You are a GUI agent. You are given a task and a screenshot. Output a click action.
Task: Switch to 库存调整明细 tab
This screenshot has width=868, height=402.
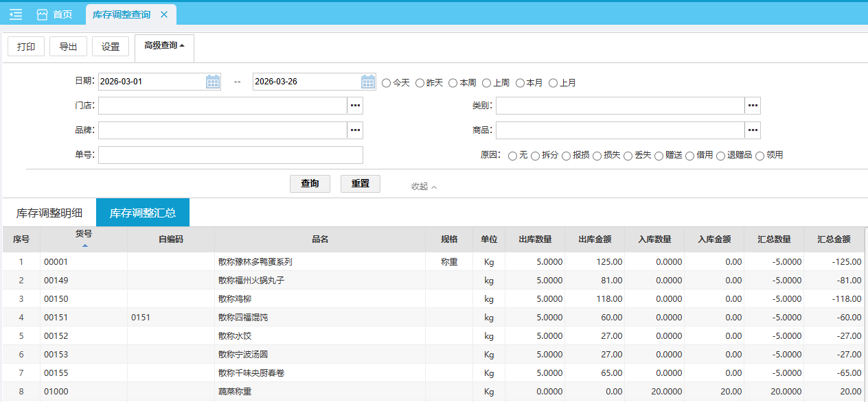(x=49, y=213)
